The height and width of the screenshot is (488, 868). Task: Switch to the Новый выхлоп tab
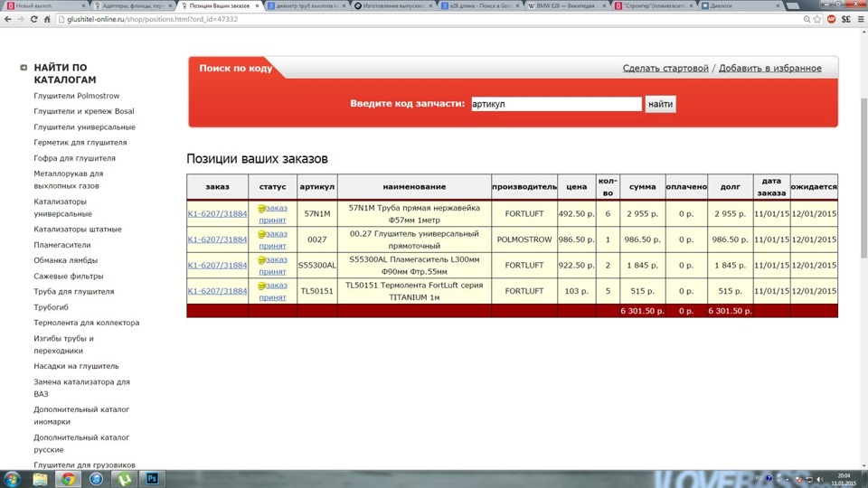45,5
